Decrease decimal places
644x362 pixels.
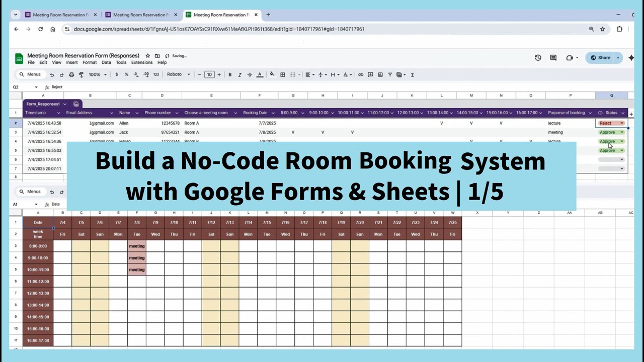[x=136, y=74]
